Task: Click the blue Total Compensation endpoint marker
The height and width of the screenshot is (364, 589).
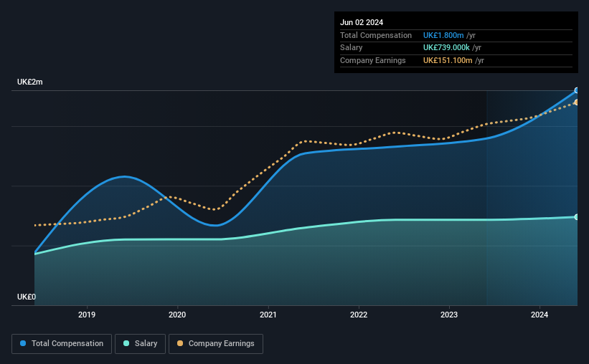Action: tap(577, 90)
